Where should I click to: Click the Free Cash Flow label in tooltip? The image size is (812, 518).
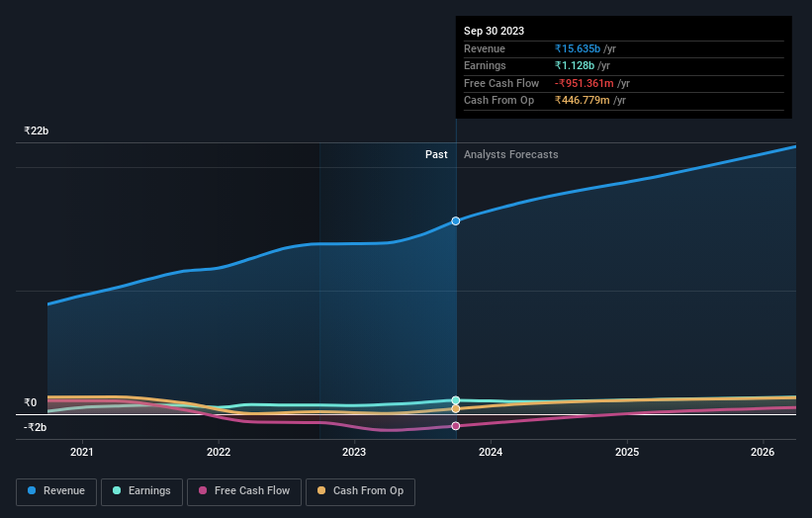tap(501, 83)
